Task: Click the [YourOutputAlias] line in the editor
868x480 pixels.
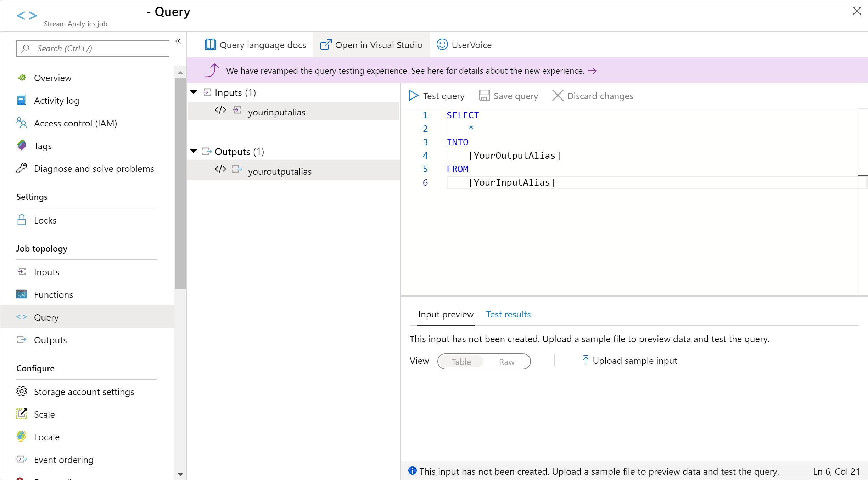Action: coord(514,156)
